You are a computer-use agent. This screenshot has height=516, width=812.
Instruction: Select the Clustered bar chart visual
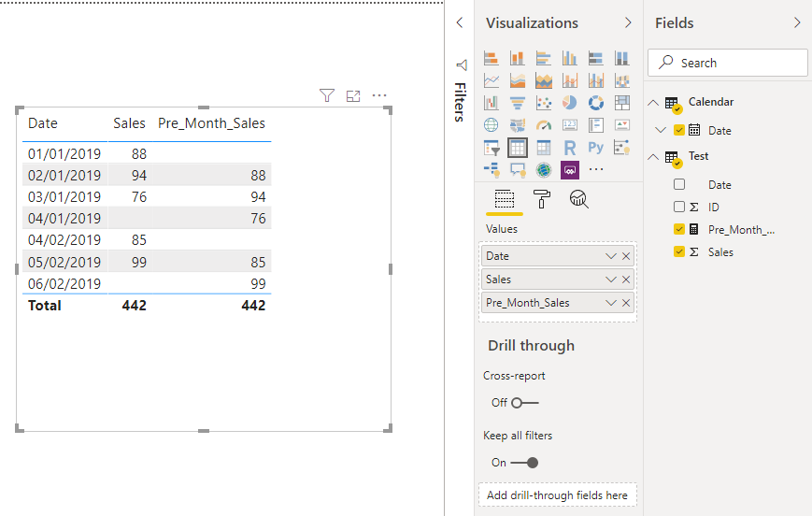coord(543,58)
